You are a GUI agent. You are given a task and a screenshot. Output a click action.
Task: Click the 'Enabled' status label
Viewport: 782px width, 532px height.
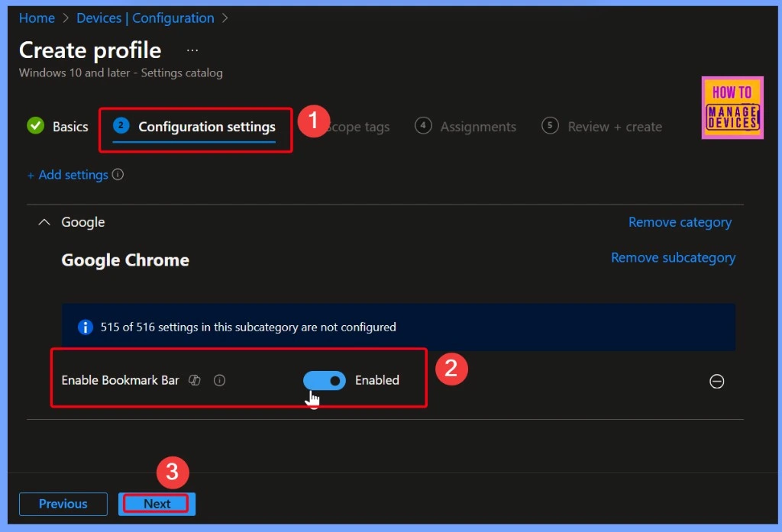(x=377, y=380)
